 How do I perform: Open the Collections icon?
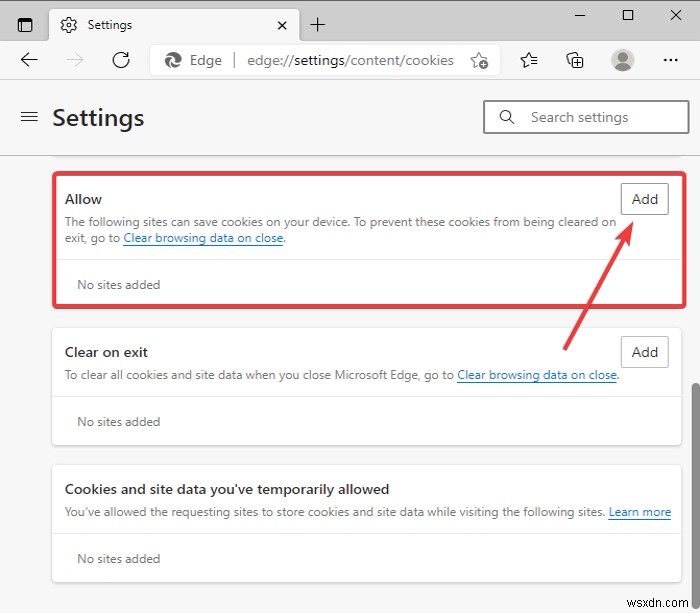click(575, 60)
